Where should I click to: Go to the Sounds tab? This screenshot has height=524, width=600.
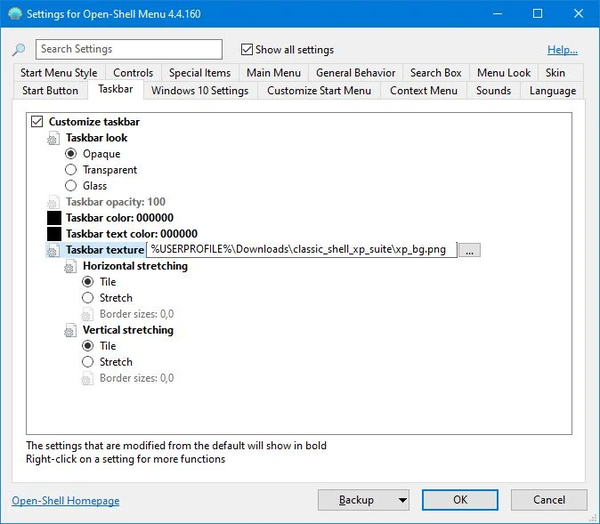(494, 91)
